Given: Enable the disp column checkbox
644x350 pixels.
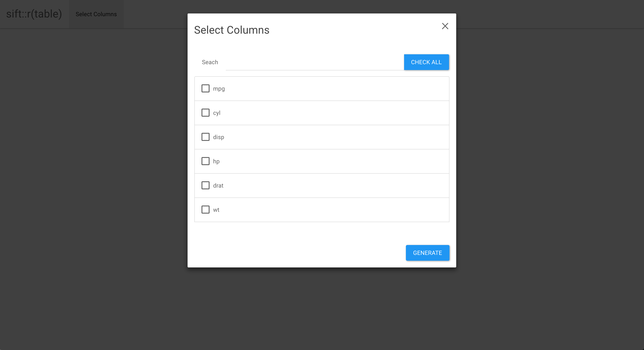Looking at the screenshot, I should coord(206,137).
